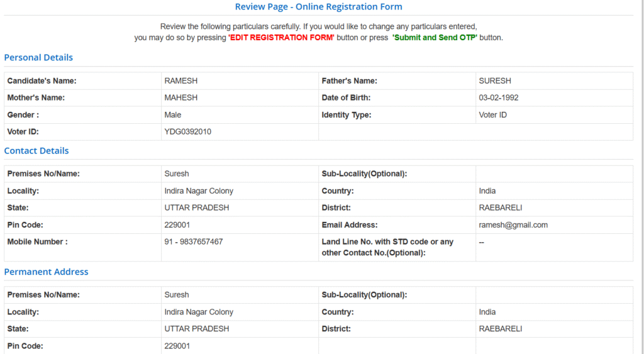Click the 'Submit and Send OTP' green text
Viewport: 644px width, 354px height.
[435, 38]
